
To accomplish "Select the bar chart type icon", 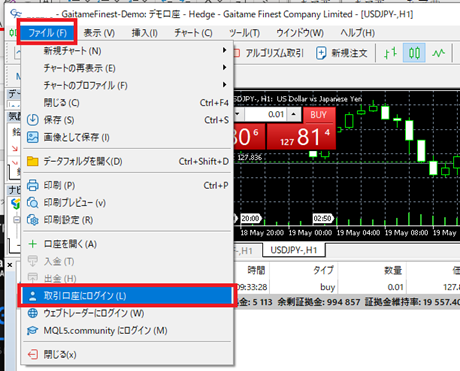I will pyautogui.click(x=390, y=53).
